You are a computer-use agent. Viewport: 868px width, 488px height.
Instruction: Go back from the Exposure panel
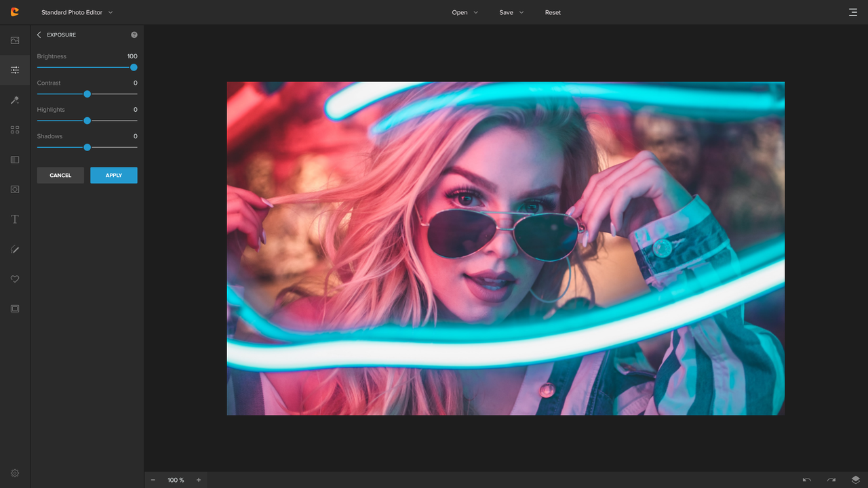[x=39, y=35]
